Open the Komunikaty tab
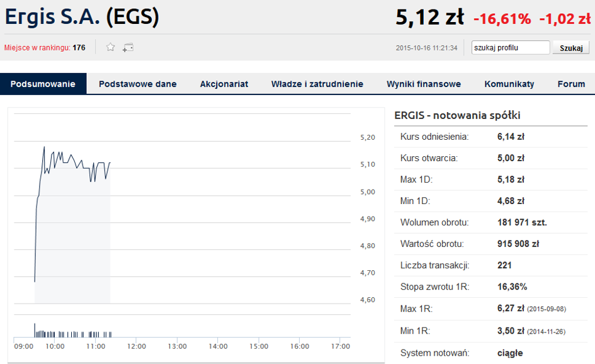Screen dimensions: 595x364 [x=509, y=84]
